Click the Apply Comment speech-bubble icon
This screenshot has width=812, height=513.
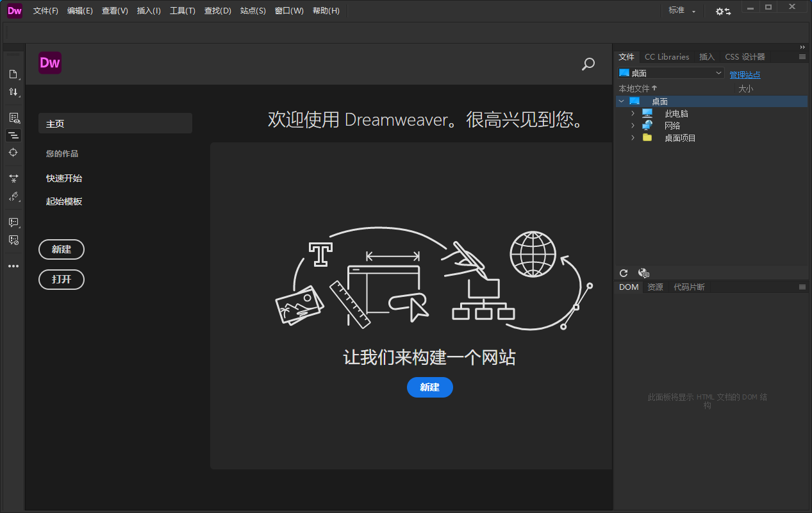coord(13,223)
